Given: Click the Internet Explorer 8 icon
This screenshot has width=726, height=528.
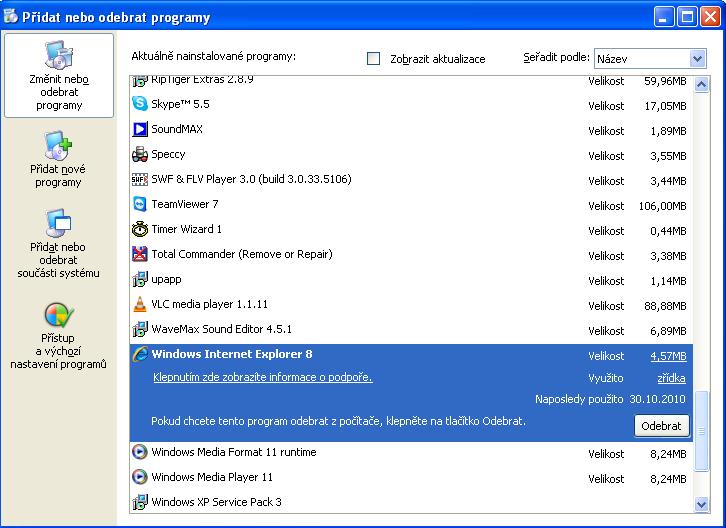Looking at the screenshot, I should [x=139, y=354].
